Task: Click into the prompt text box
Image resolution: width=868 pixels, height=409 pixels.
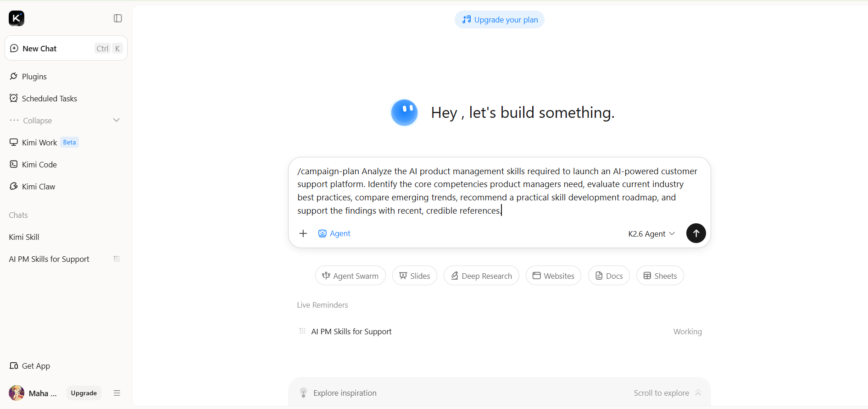Action: pos(497,191)
